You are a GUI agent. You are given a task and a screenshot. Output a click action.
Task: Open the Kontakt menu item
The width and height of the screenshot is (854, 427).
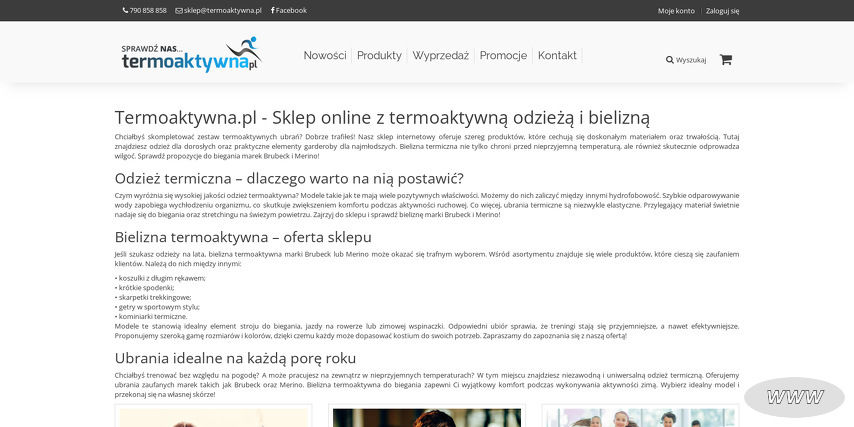[x=557, y=56]
